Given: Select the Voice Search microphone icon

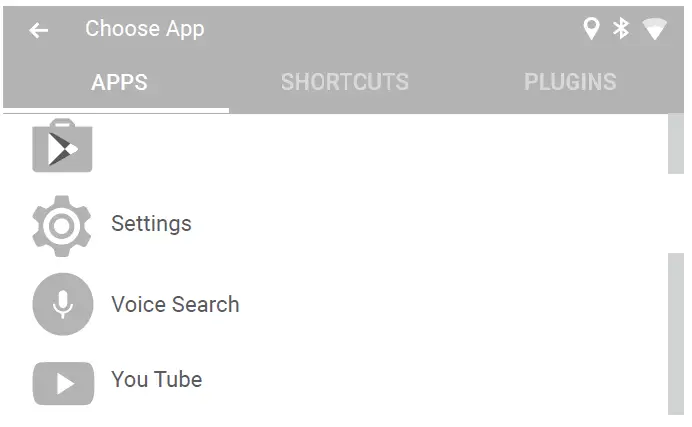Looking at the screenshot, I should click(x=62, y=304).
